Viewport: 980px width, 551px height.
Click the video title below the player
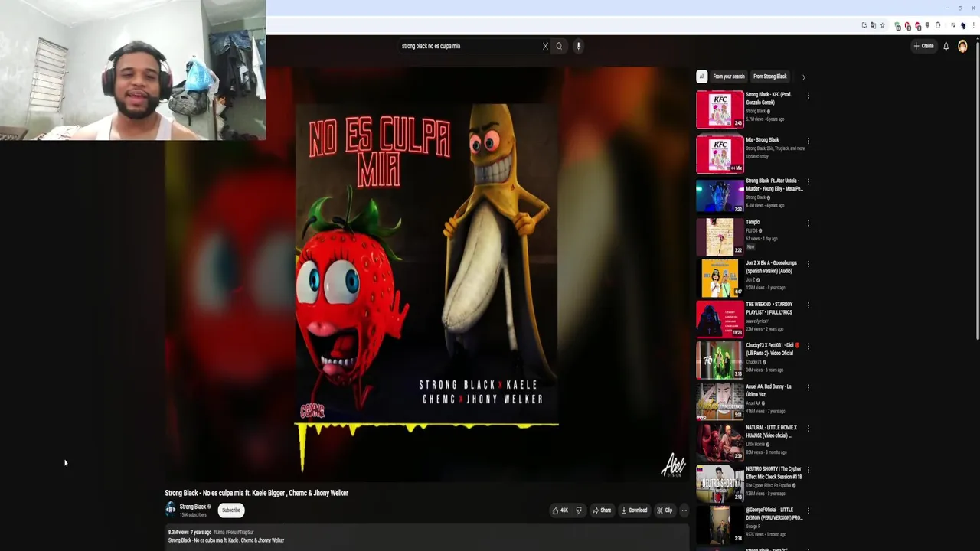pos(256,493)
